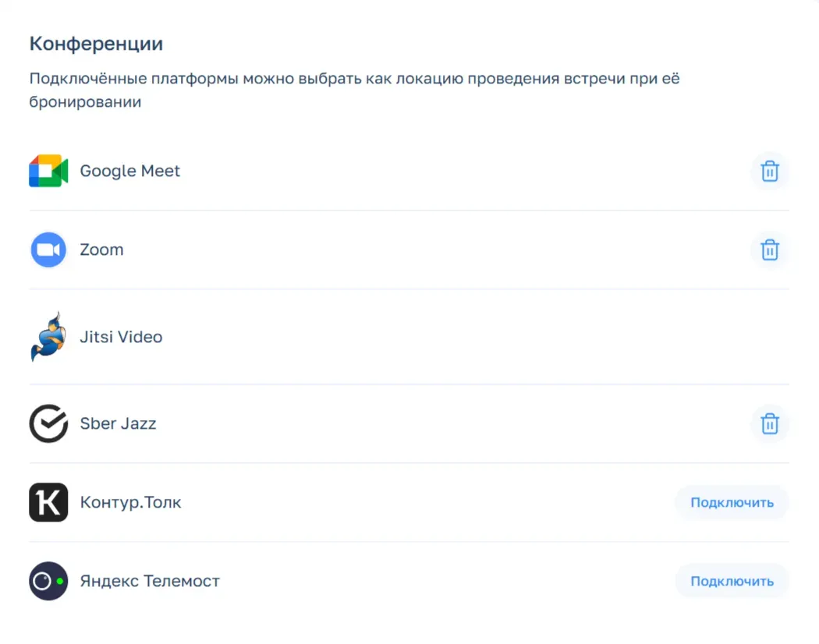Click the Jitsi Video mascot icon
This screenshot has height=644, width=819.
click(45, 337)
